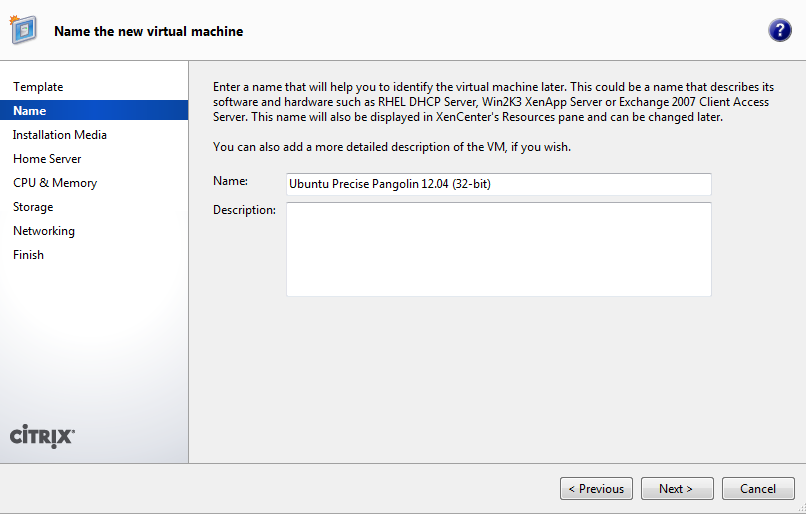The width and height of the screenshot is (806, 514).
Task: Select the Storage wizard step
Action: pyautogui.click(x=33, y=207)
